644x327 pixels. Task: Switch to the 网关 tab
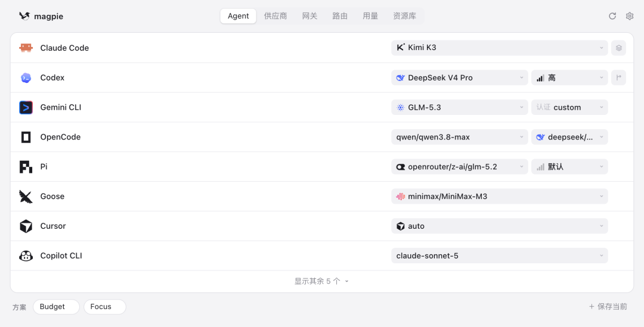(x=309, y=16)
